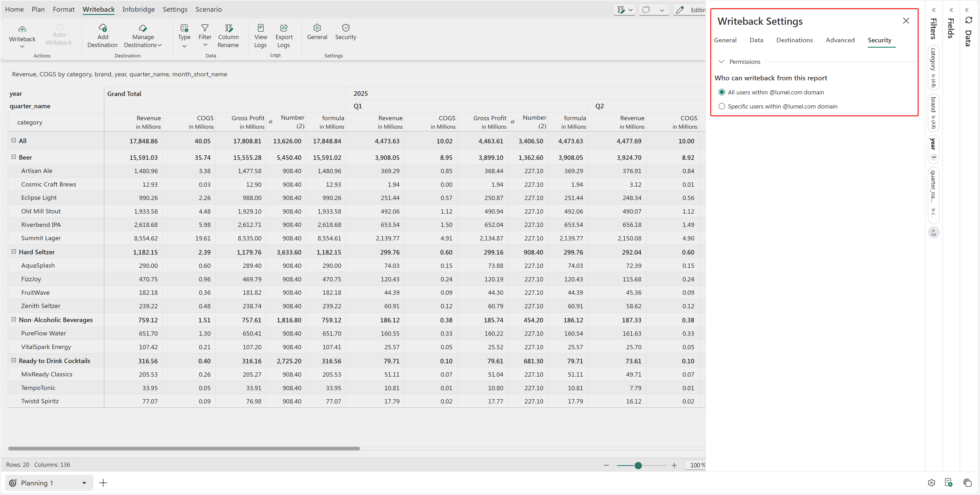Screen dimensions: 980x495
Task: Click the refresh Data icon
Action: pos(969,20)
